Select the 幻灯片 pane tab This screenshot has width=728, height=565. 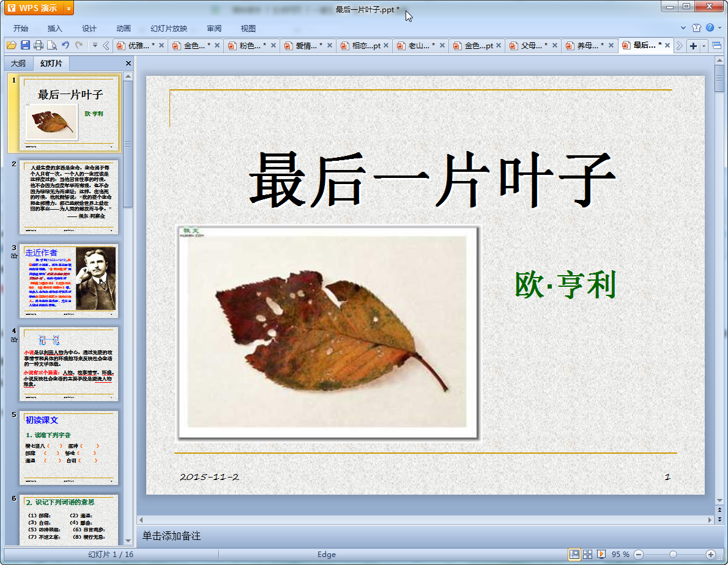(51, 63)
